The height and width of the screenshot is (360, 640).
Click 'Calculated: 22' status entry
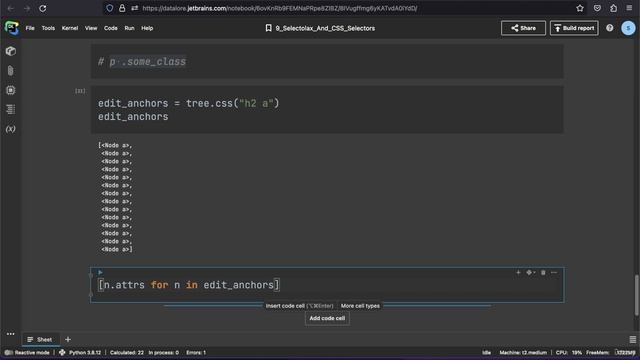pyautogui.click(x=127, y=353)
